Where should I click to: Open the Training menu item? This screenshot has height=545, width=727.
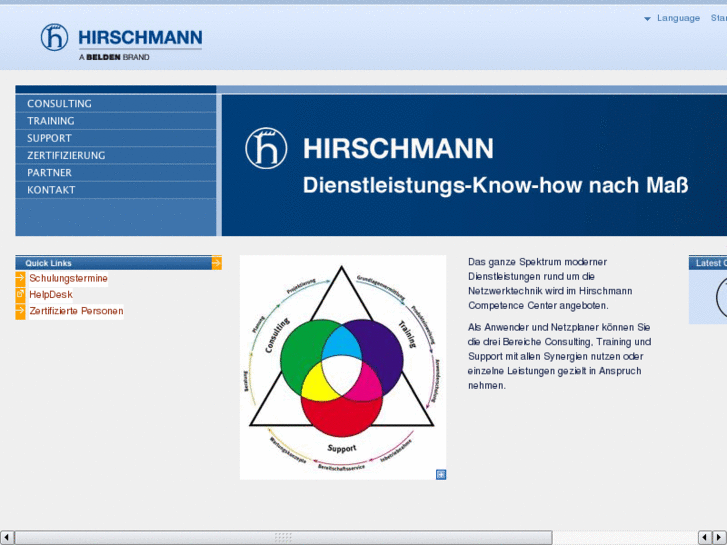51,121
